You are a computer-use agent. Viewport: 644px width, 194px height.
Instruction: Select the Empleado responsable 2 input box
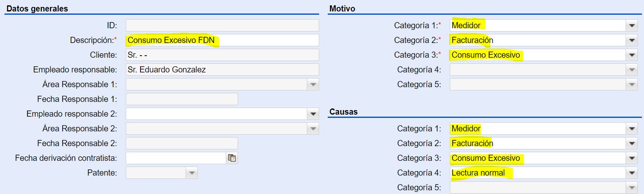(x=217, y=114)
